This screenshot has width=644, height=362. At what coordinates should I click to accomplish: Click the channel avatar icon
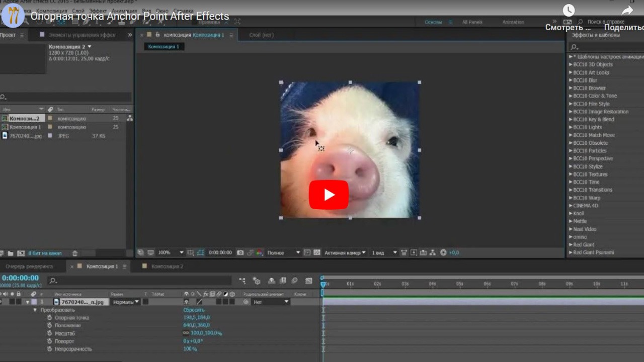click(13, 15)
